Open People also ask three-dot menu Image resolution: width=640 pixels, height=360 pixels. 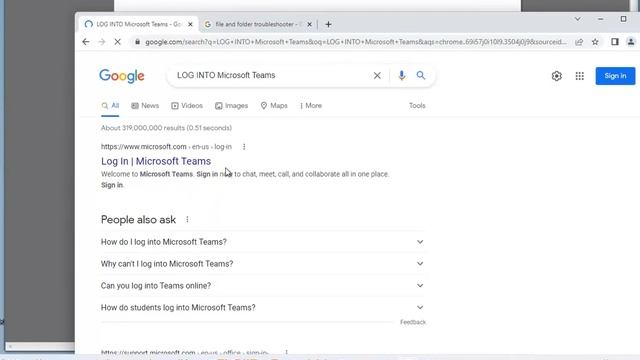click(x=187, y=220)
